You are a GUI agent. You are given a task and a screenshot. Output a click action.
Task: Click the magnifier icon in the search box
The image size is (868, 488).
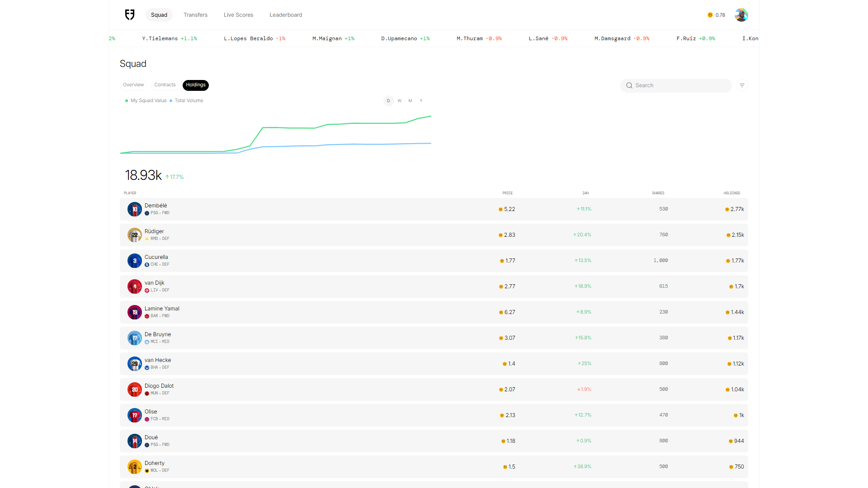point(629,85)
